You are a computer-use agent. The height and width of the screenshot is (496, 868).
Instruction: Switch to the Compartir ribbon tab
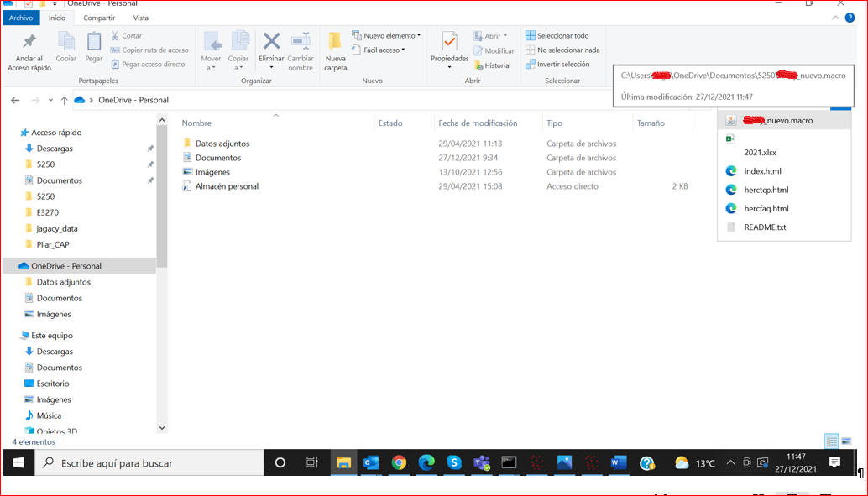pyautogui.click(x=99, y=18)
